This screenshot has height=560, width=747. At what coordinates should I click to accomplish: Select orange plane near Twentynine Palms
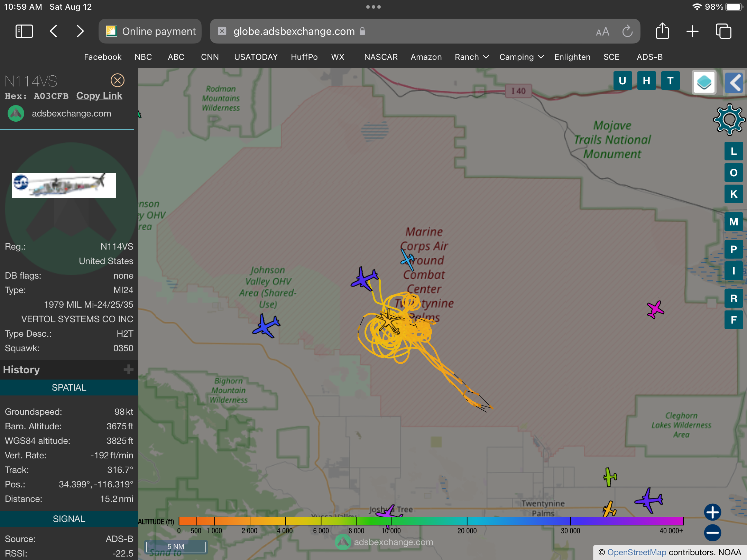tap(609, 509)
